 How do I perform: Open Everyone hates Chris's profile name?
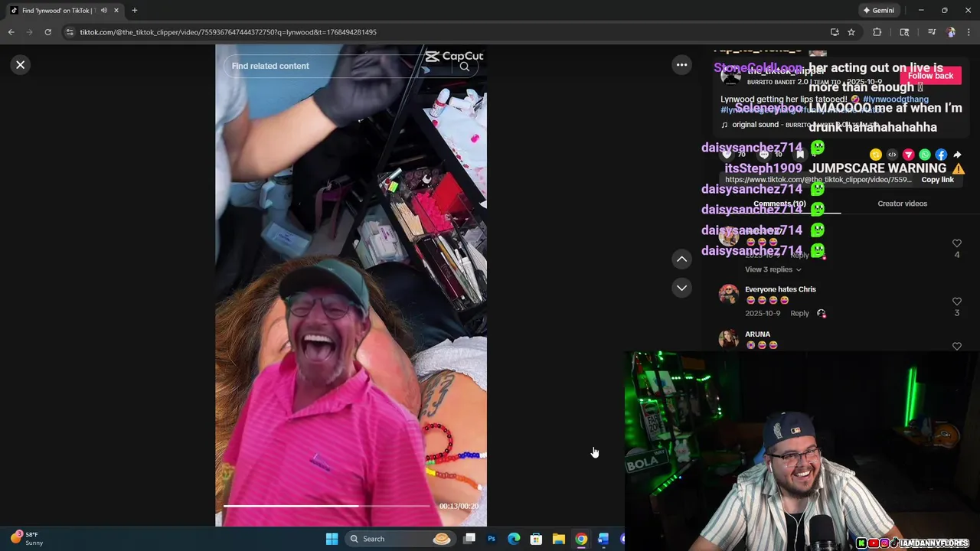780,289
